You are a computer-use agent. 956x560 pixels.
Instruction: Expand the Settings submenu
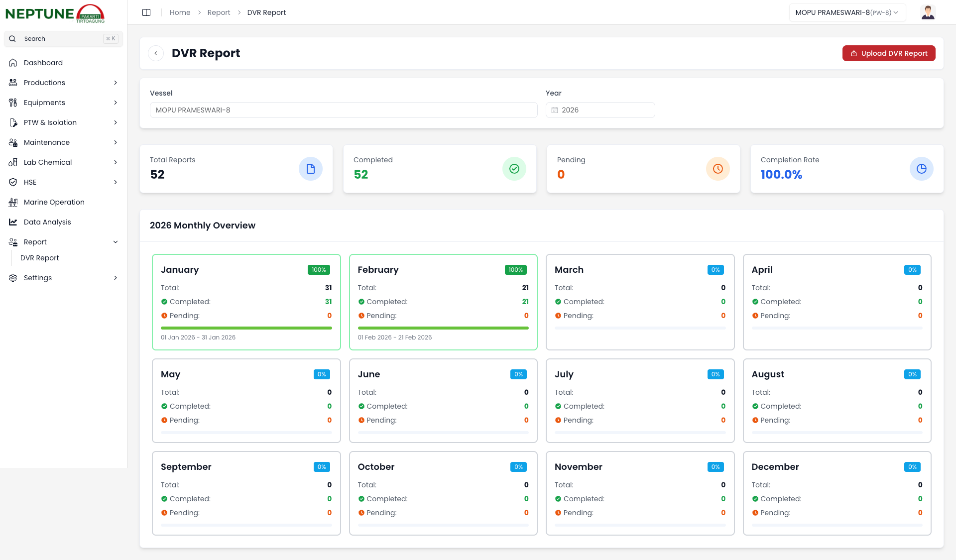116,278
